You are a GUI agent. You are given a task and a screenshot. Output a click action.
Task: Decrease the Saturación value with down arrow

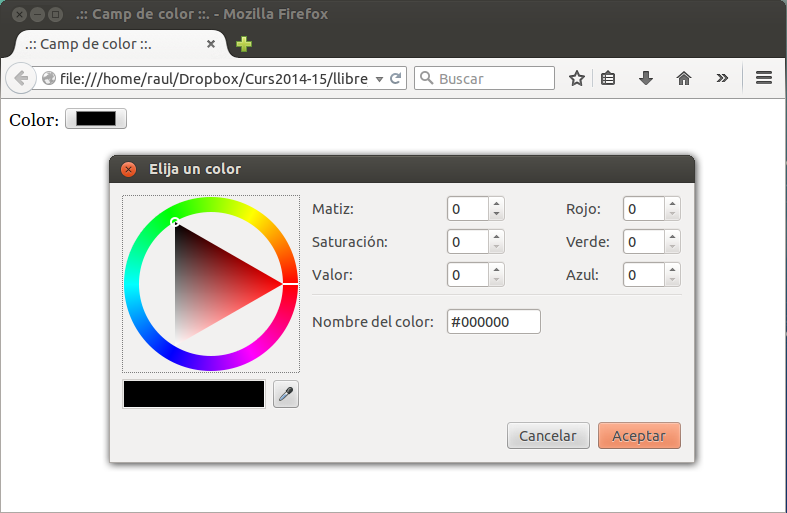[497, 247]
